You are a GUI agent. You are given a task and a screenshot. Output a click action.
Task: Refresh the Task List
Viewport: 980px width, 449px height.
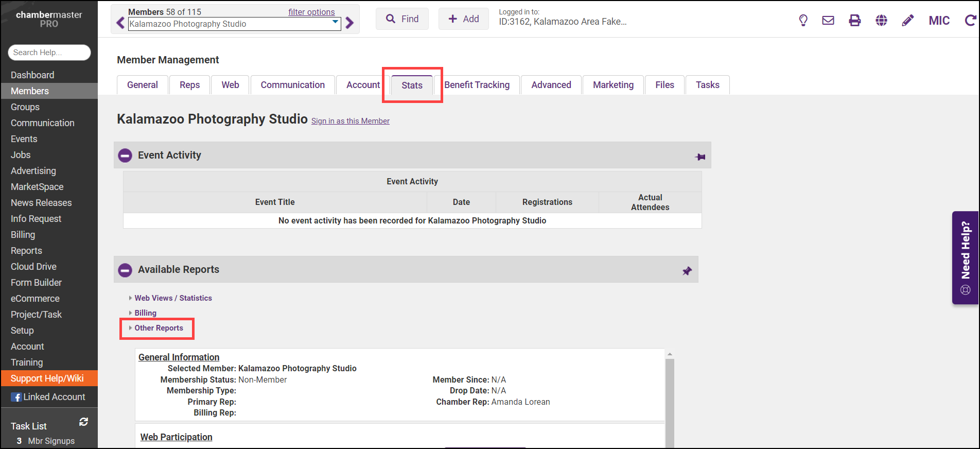(83, 422)
